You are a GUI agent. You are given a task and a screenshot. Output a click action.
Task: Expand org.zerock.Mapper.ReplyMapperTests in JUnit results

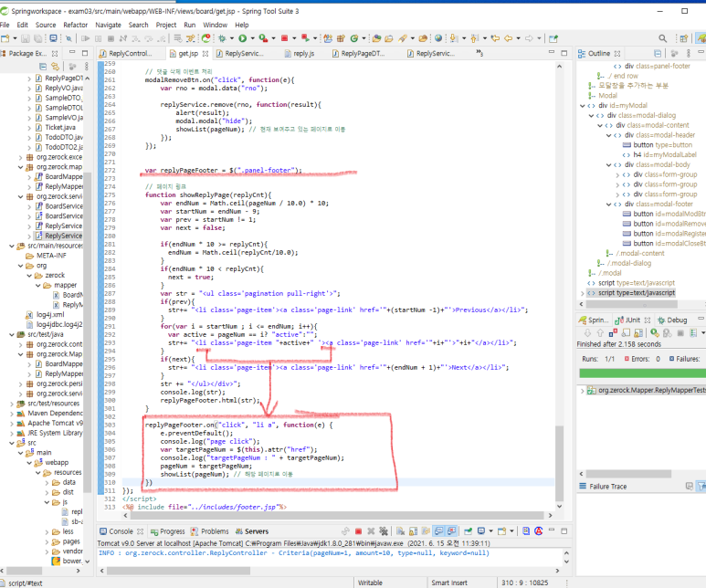click(582, 391)
